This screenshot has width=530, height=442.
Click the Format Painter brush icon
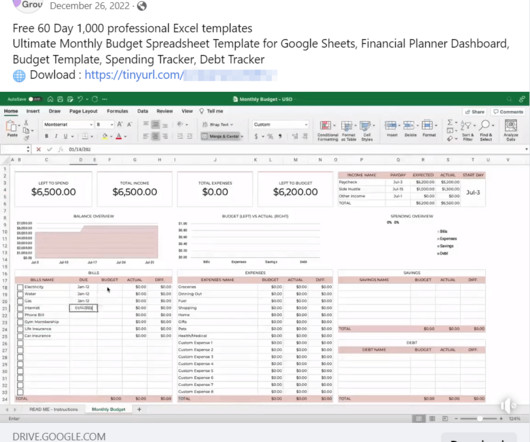click(26, 138)
